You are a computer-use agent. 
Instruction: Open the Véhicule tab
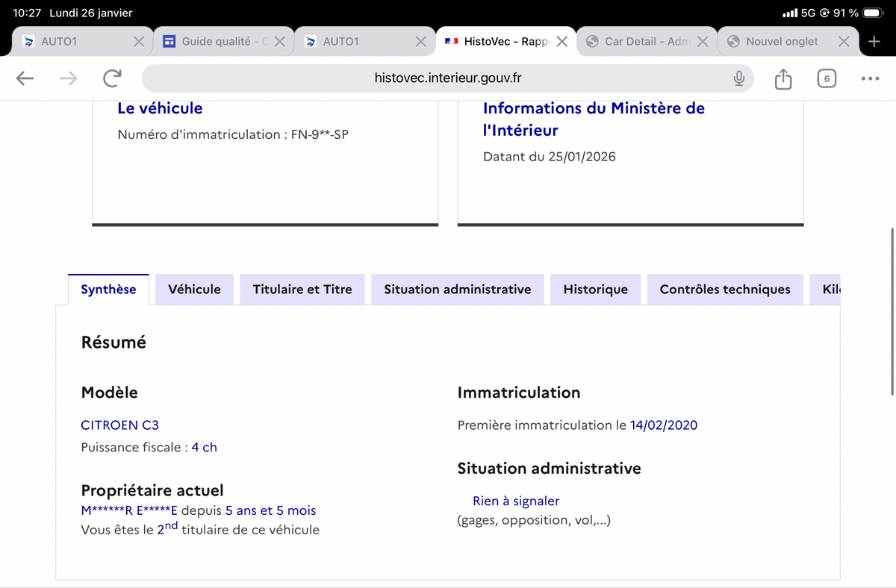[194, 290]
